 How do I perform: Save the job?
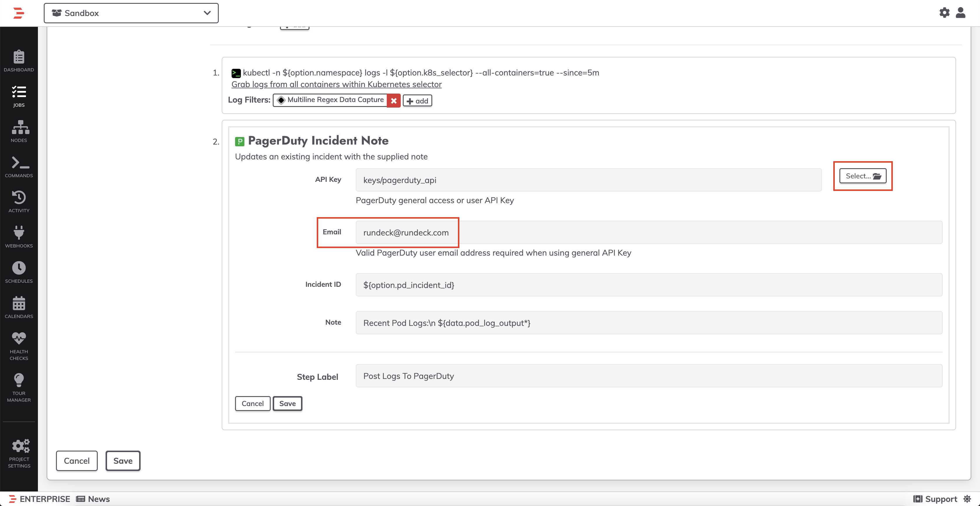click(123, 461)
